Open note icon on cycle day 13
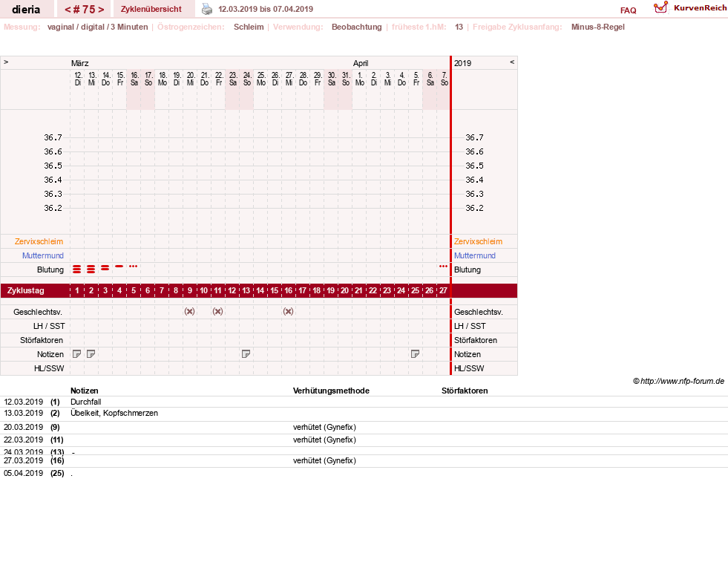Viewport: 728px width, 568px height. [246, 354]
